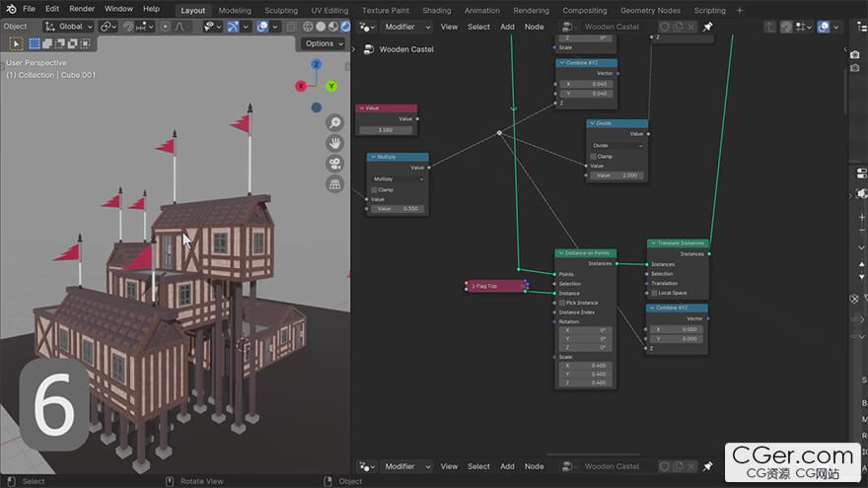Switch to the Scripting workspace tab
The height and width of the screenshot is (488, 868).
click(x=709, y=11)
